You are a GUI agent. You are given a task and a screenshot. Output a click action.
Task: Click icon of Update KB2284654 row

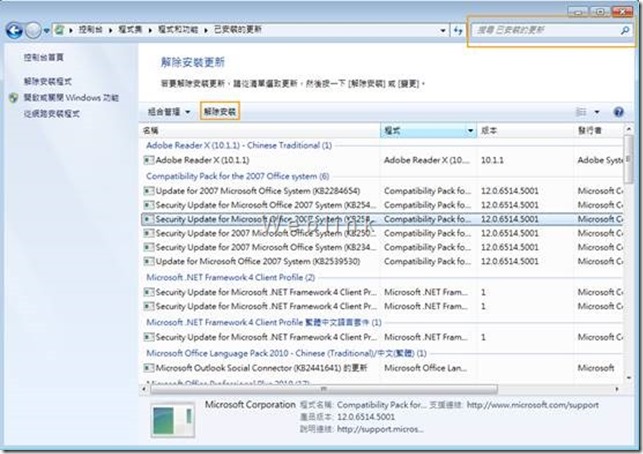(x=149, y=191)
